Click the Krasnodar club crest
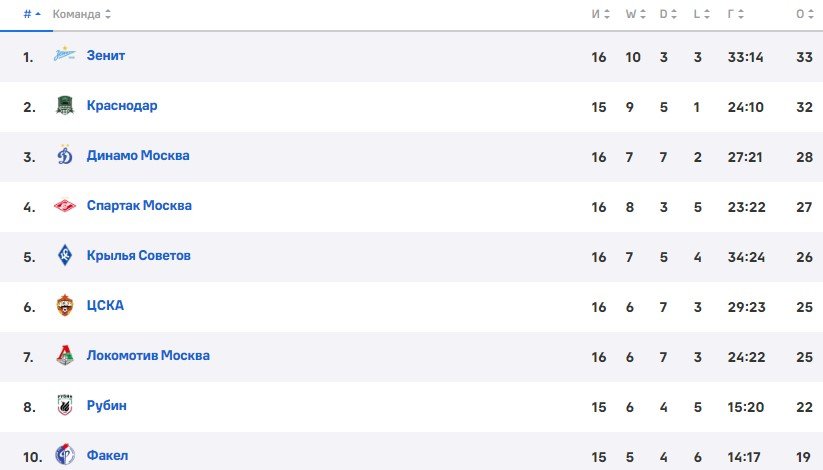This screenshot has width=823, height=470. (65, 106)
